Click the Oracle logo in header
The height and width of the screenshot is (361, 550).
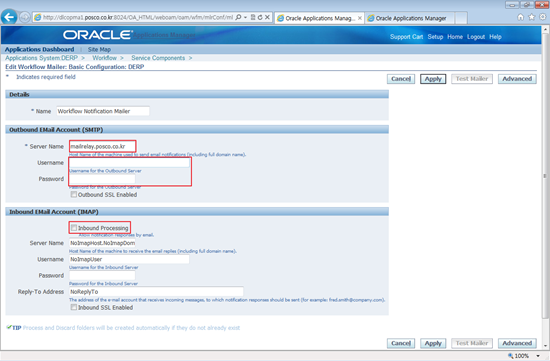click(x=98, y=35)
